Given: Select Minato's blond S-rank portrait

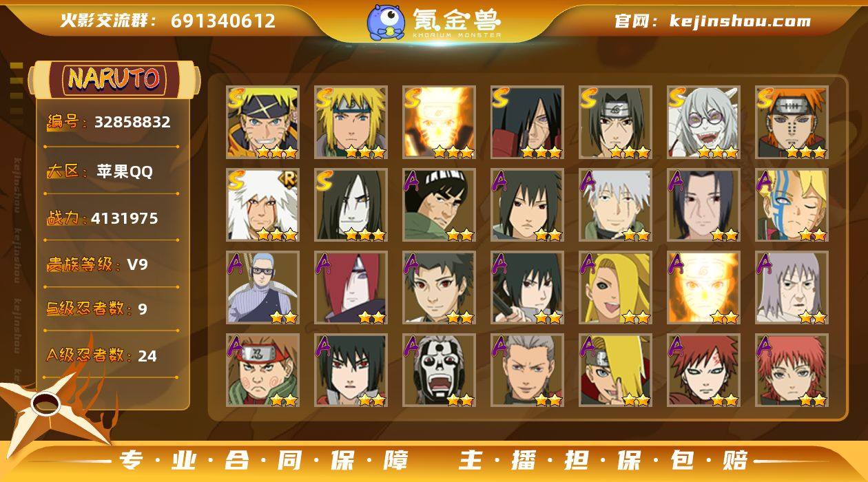Looking at the screenshot, I should pos(351,123).
